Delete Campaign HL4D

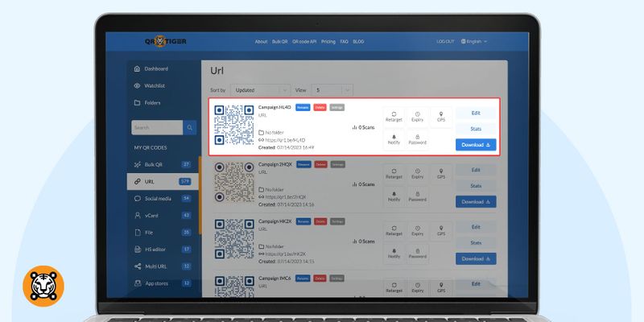coord(320,108)
